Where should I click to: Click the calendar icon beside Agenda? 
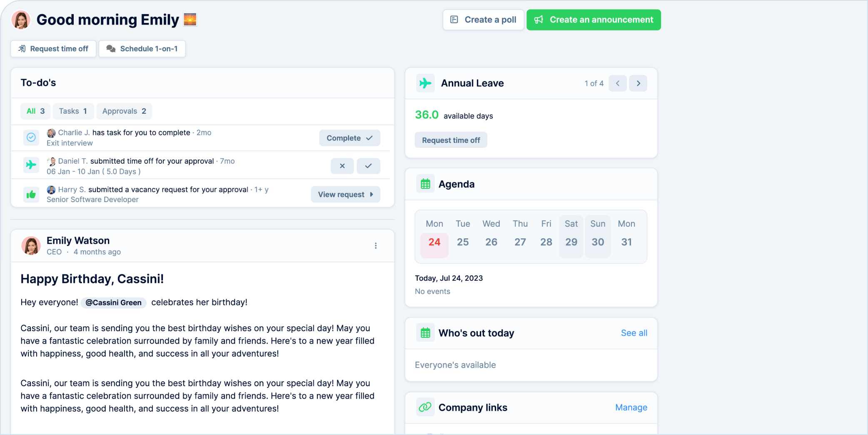tap(425, 184)
